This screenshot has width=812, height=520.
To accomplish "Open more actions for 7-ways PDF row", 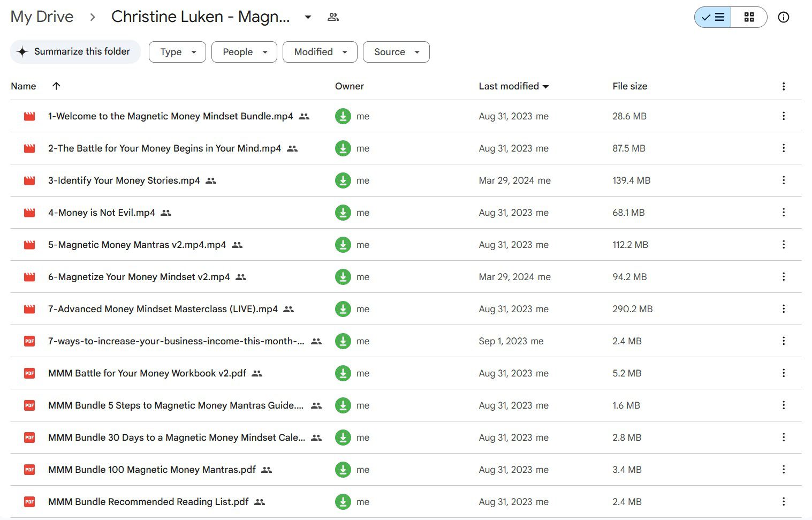I will 784,341.
